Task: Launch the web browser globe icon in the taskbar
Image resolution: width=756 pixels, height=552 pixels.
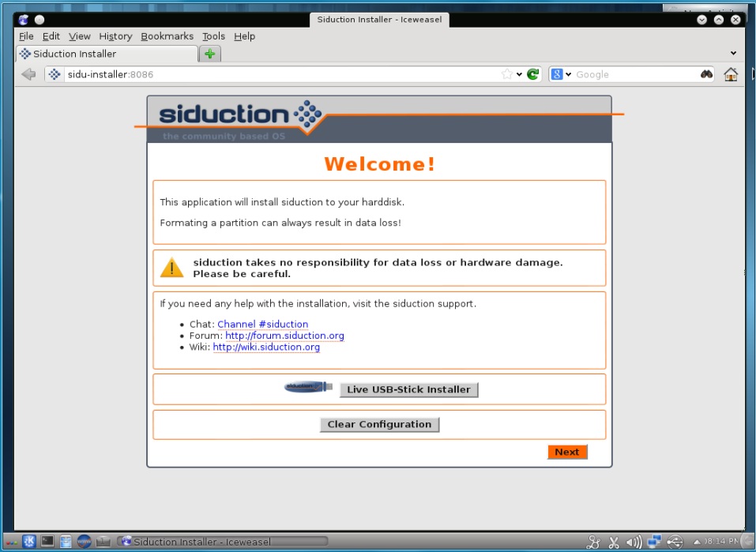Action: click(x=84, y=542)
